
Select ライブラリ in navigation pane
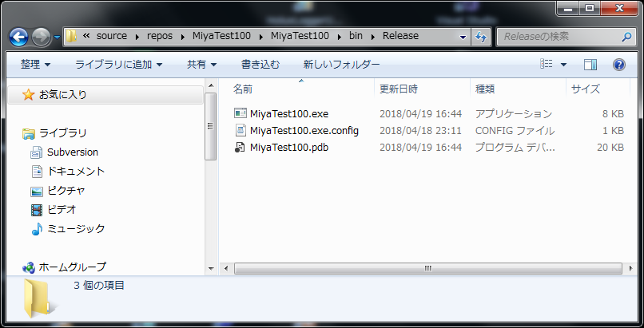point(63,133)
